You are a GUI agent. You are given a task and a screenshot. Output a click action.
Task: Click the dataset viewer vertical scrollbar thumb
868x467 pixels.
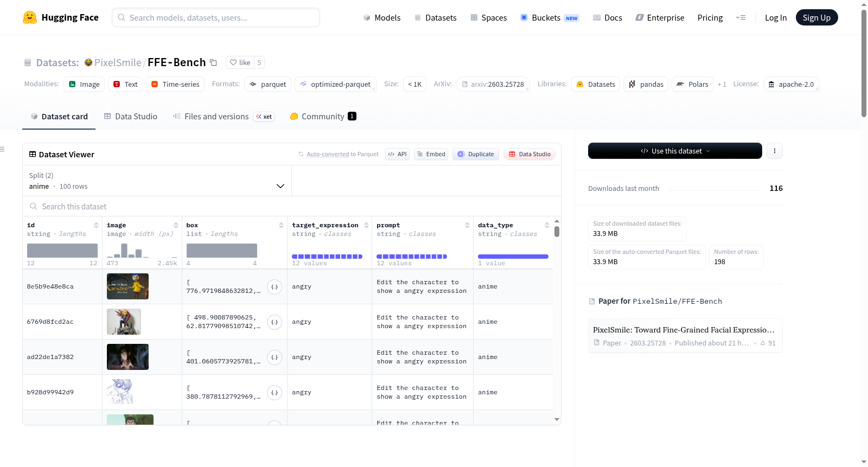coord(557,232)
